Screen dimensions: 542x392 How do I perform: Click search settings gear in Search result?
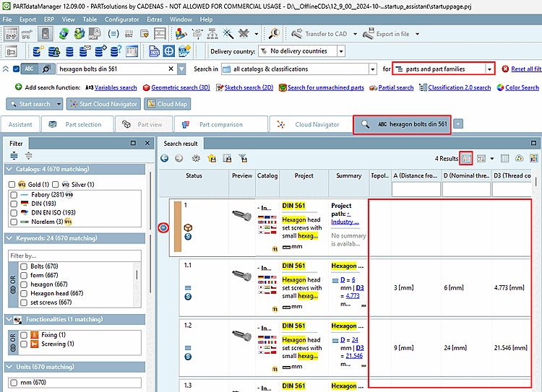coord(196,159)
